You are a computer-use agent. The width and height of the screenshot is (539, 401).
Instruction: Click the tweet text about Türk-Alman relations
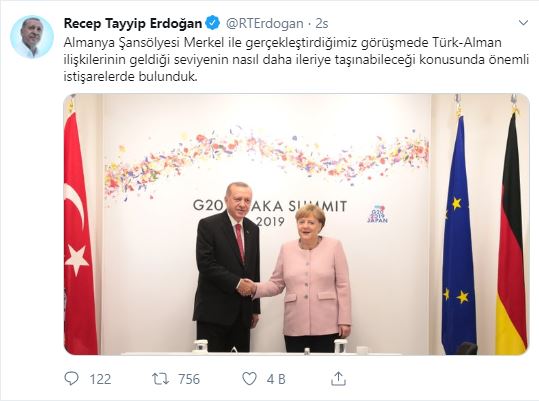pyautogui.click(x=296, y=59)
